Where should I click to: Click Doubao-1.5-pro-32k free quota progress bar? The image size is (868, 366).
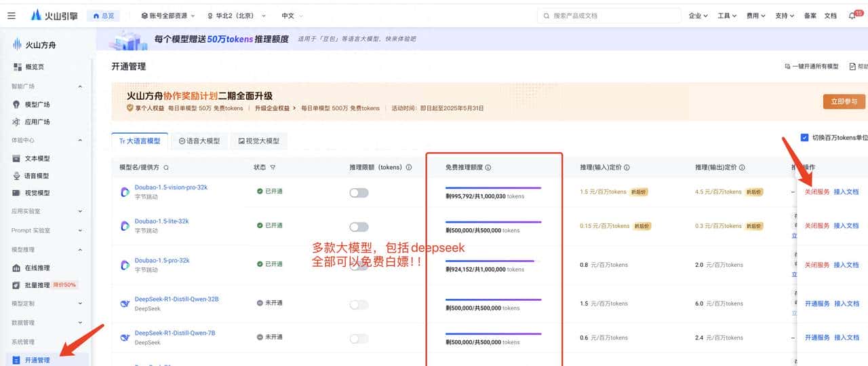coord(493,260)
